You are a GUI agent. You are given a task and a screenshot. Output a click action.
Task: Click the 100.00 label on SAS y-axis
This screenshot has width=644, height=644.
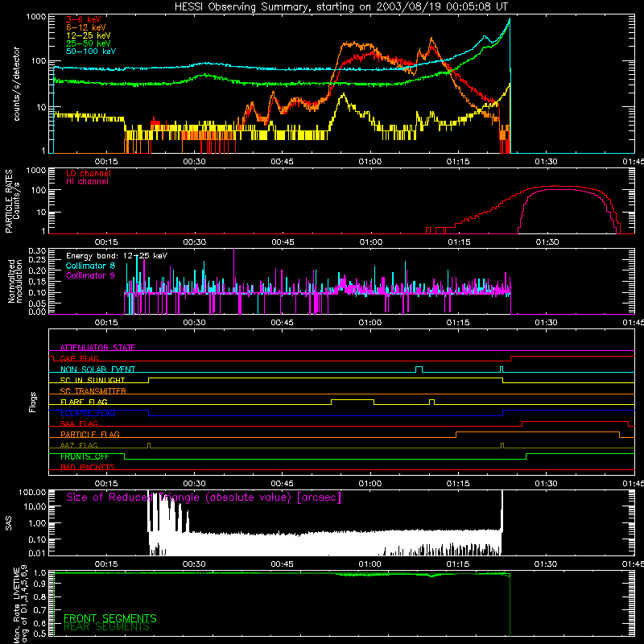32,492
